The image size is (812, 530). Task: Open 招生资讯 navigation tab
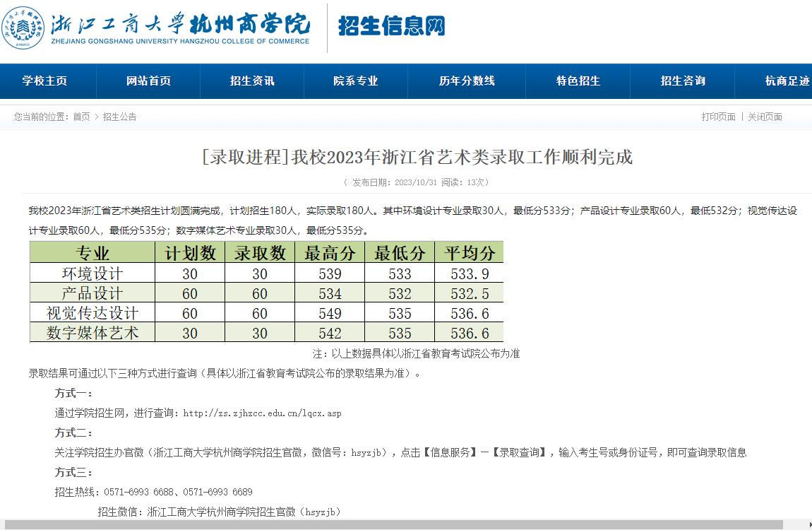coord(252,81)
